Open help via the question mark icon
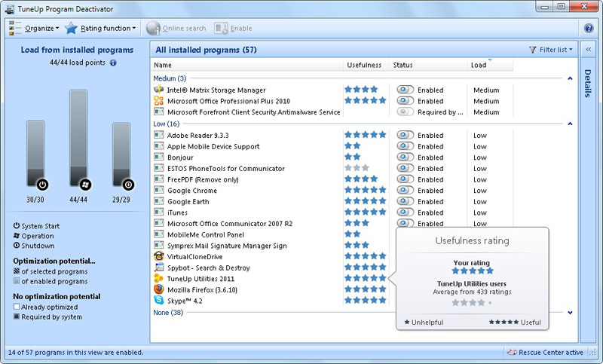This screenshot has width=603, height=364. (589, 28)
